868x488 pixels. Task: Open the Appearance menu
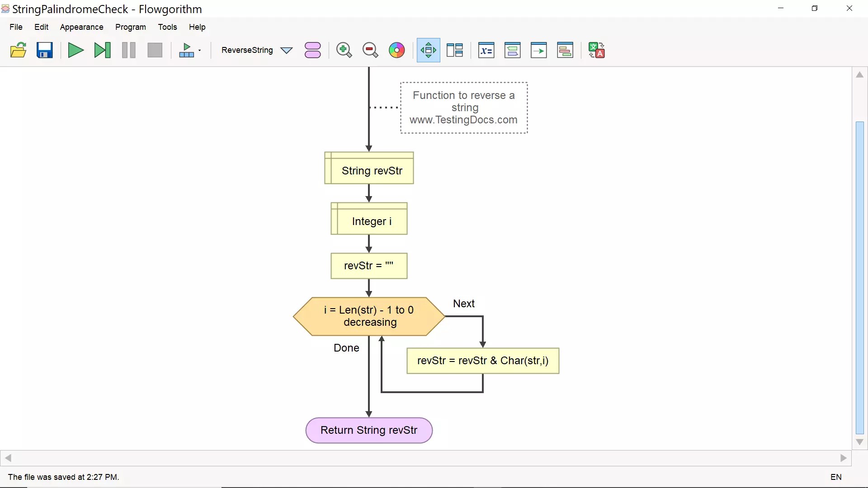(x=81, y=27)
